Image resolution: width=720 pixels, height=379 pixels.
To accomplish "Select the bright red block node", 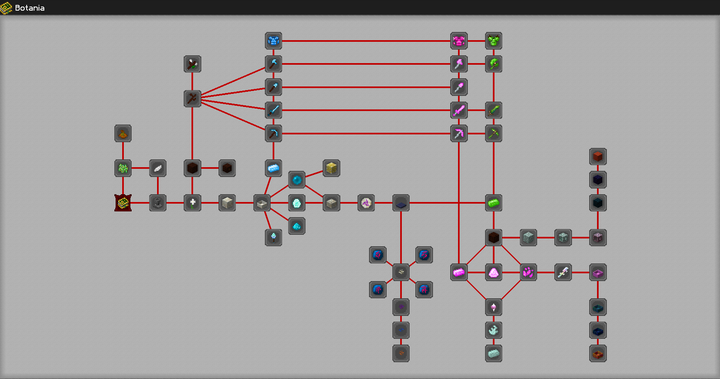I will pos(598,157).
